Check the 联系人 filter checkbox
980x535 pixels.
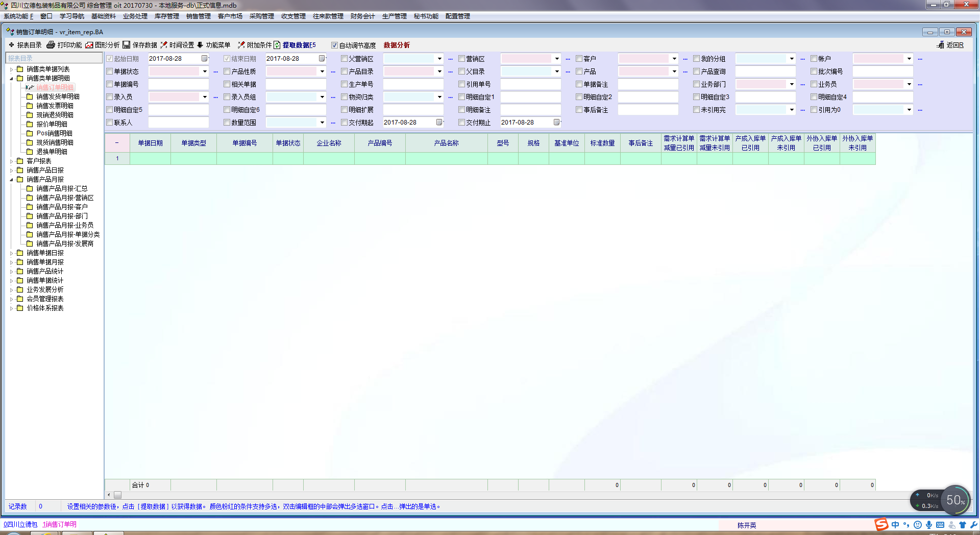(109, 123)
